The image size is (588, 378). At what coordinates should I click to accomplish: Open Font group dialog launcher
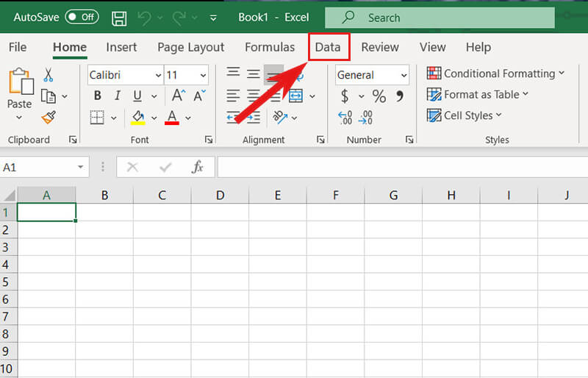point(209,140)
